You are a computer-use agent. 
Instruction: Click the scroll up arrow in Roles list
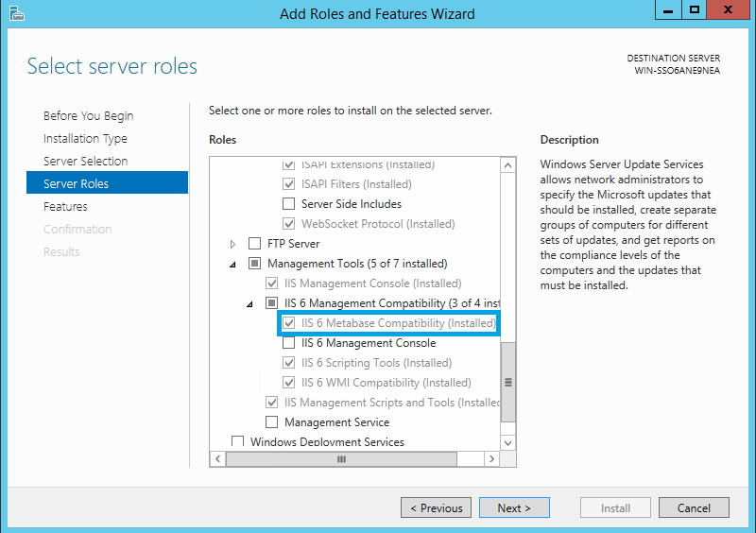(507, 165)
